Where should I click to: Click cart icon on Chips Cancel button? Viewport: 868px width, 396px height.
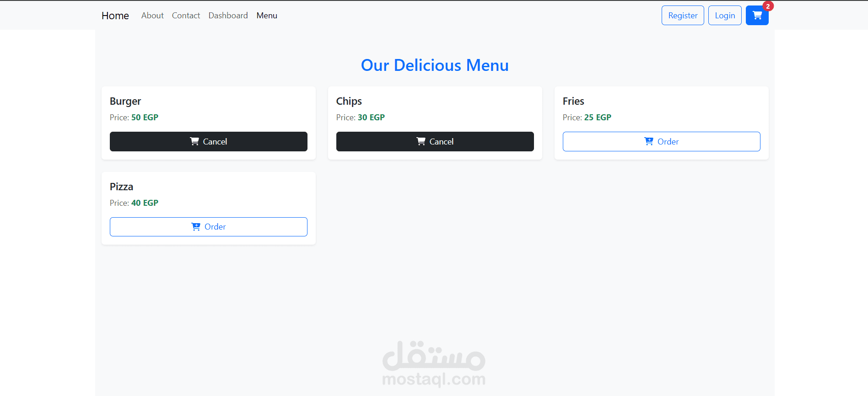tap(421, 141)
